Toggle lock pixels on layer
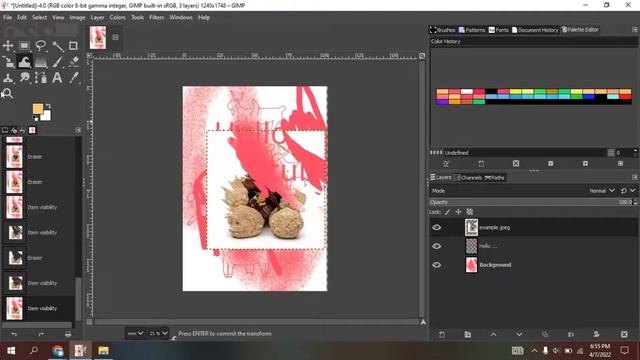 (447, 212)
